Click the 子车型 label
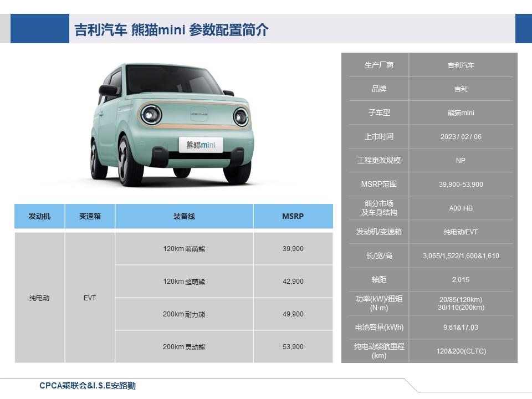 tap(379, 112)
